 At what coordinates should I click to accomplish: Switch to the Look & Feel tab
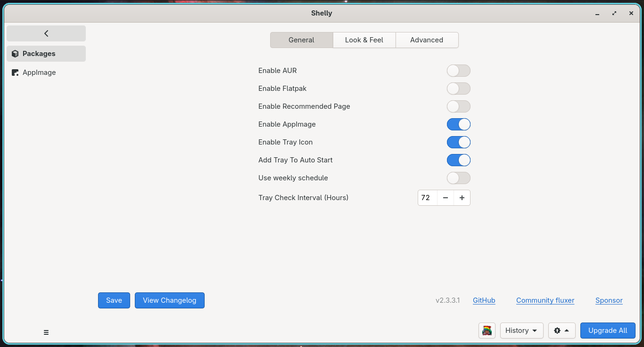tap(364, 40)
